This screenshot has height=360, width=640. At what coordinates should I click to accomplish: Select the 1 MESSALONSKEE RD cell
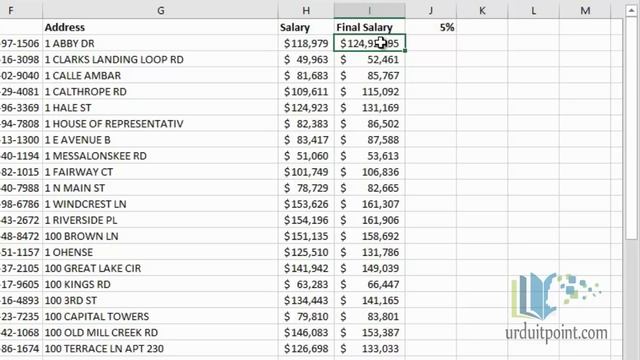coord(160,156)
